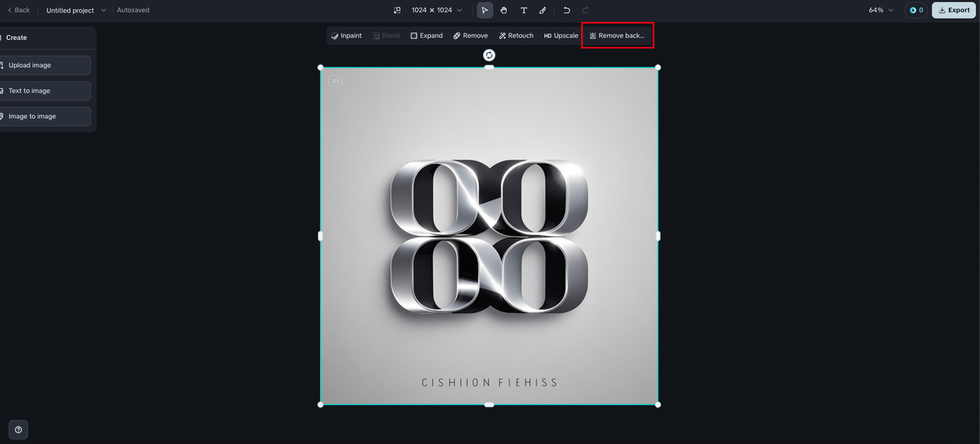
Task: Open the 64% zoom level dropdown
Action: [x=880, y=10]
